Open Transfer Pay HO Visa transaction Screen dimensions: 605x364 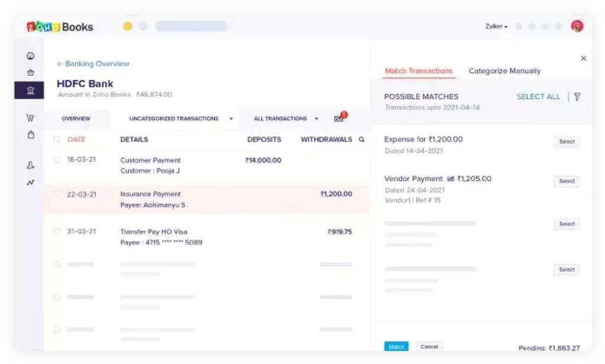click(x=161, y=237)
